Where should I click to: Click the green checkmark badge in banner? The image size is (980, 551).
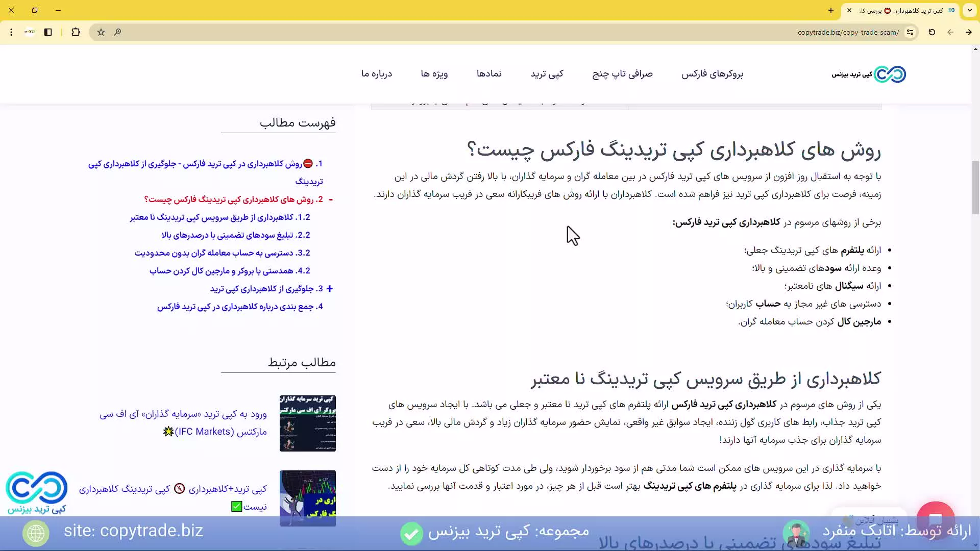pyautogui.click(x=411, y=534)
